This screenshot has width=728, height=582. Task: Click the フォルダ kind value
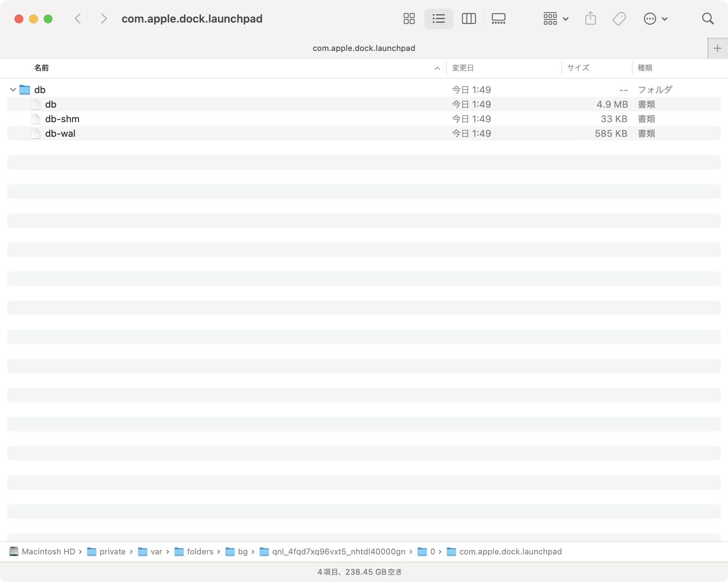(x=655, y=89)
